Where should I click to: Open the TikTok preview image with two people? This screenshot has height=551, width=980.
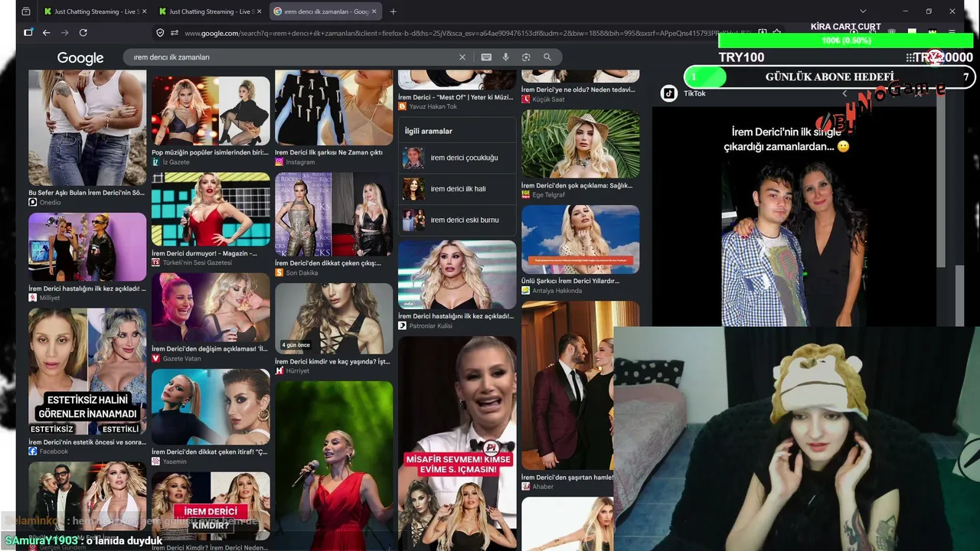tap(794, 218)
